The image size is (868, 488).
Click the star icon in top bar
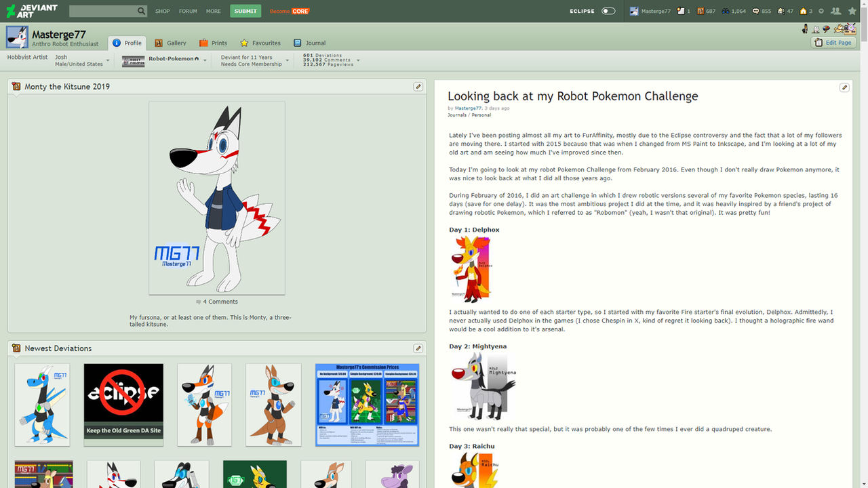pos(852,11)
